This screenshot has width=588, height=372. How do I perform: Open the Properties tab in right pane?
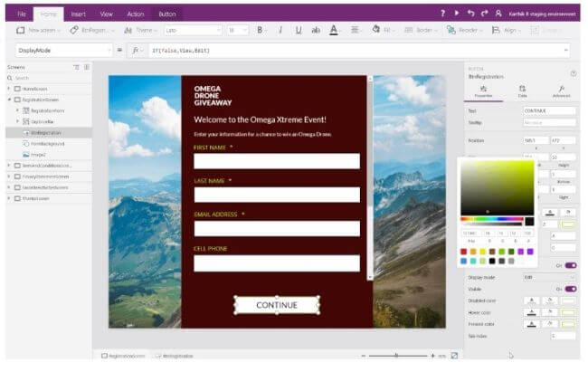click(483, 91)
